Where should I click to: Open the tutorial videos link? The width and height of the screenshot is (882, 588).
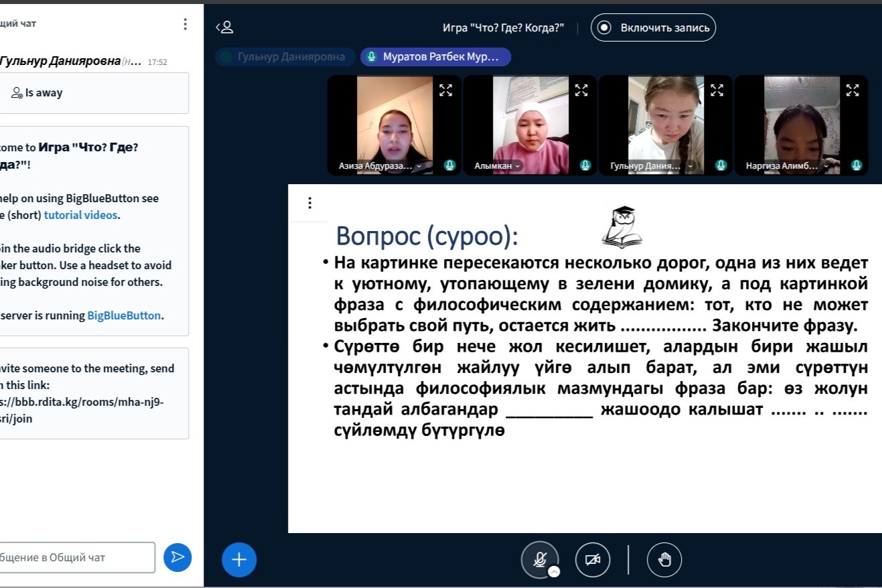80,215
